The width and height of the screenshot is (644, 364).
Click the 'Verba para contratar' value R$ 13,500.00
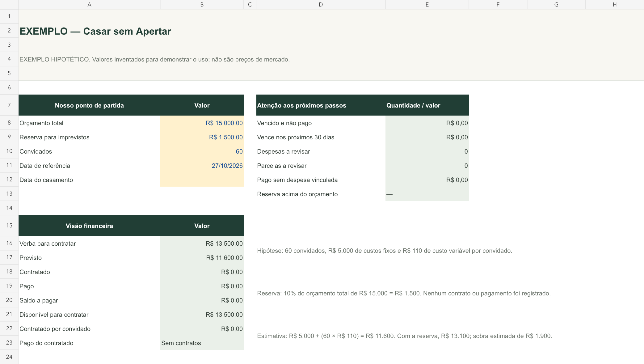tap(202, 243)
